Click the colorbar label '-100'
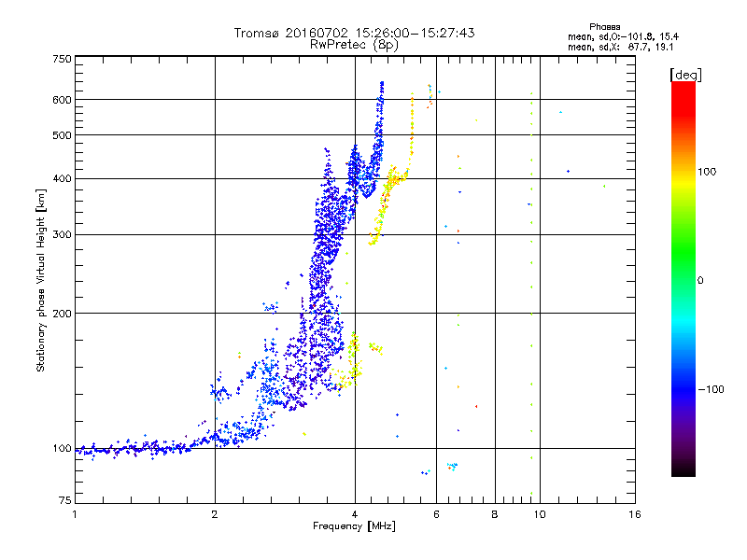The height and width of the screenshot is (560, 747). click(711, 389)
